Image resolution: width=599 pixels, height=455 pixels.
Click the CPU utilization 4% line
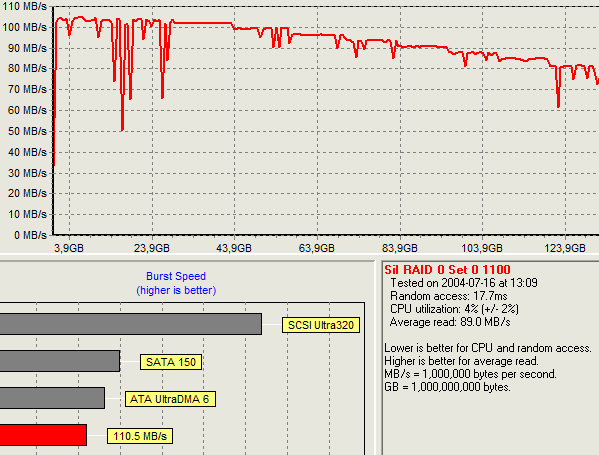[454, 309]
